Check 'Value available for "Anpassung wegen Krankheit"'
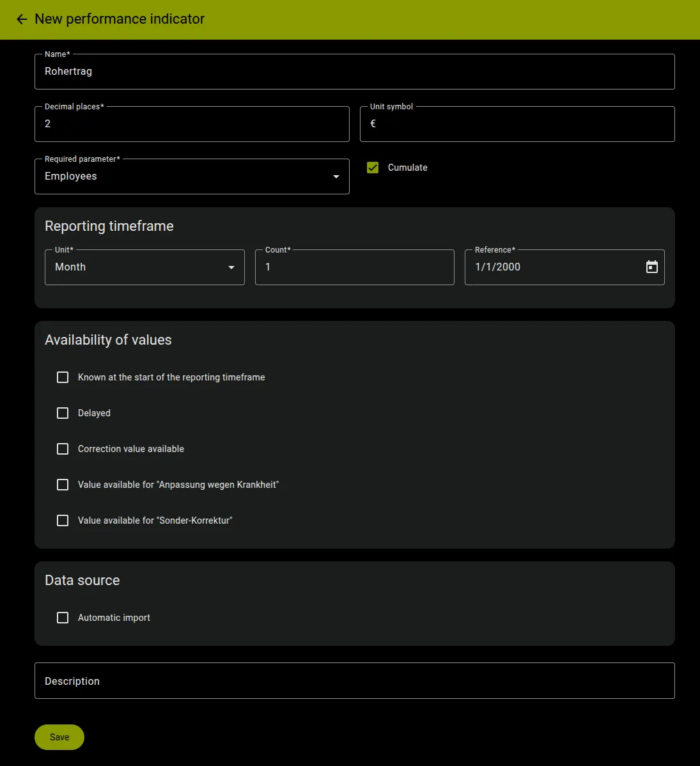This screenshot has width=700, height=766. point(62,485)
